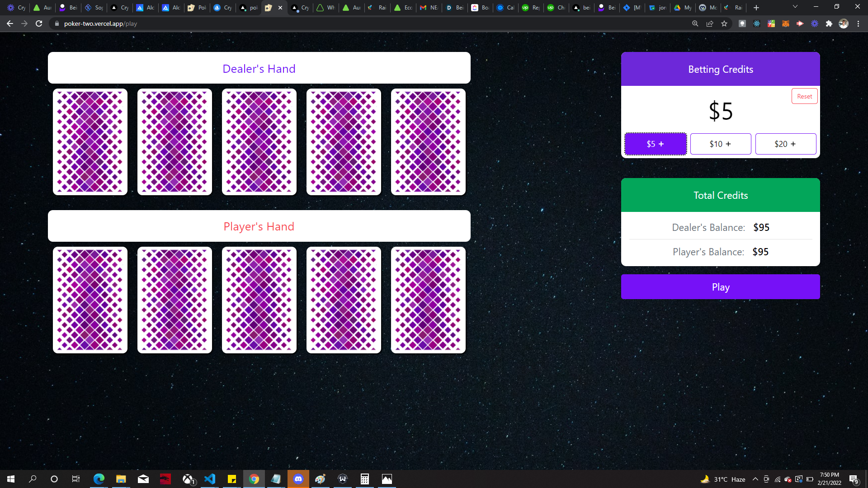This screenshot has width=868, height=488.
Task: Bookmark this page with the star icon
Action: [x=724, y=23]
